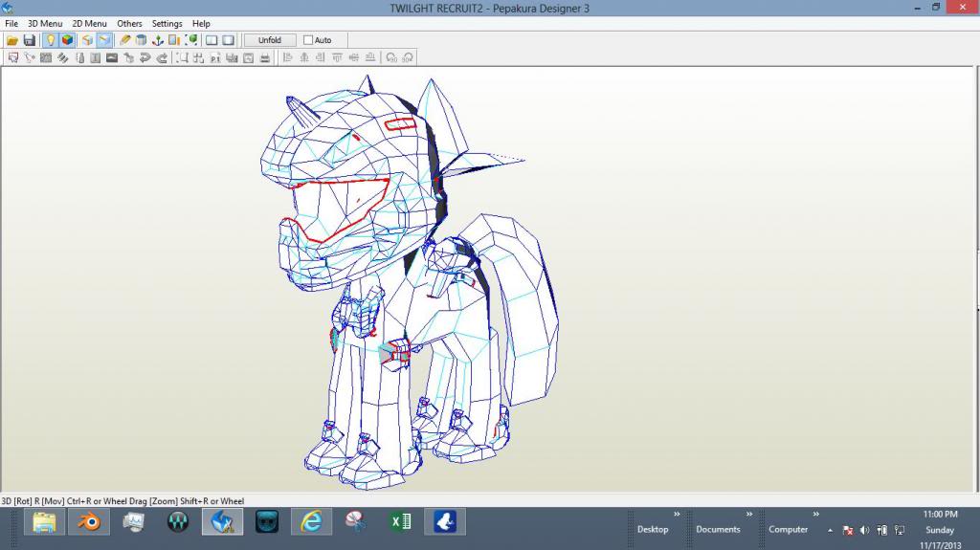Viewport: 980px width, 550px height.
Task: Open File Explorer from the taskbar
Action: pyautogui.click(x=44, y=522)
